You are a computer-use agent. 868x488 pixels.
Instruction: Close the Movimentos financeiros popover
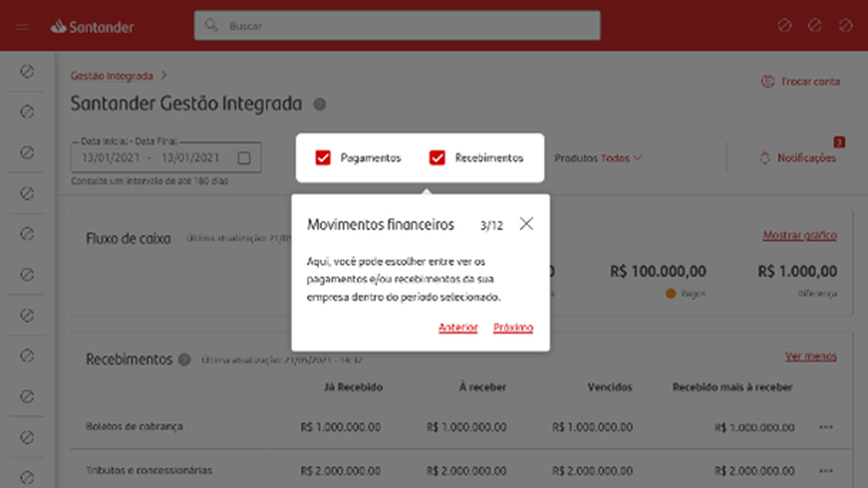coord(526,224)
